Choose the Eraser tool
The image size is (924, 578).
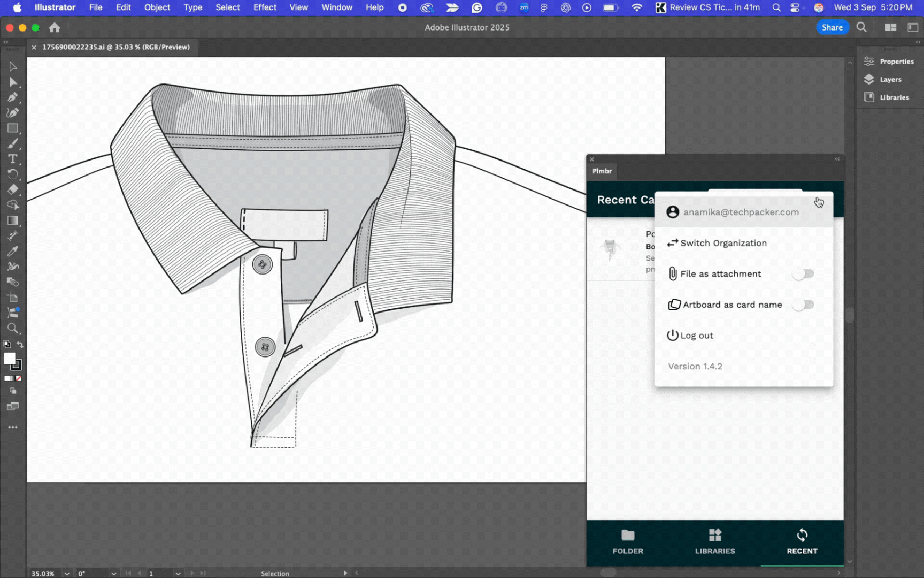pyautogui.click(x=13, y=189)
